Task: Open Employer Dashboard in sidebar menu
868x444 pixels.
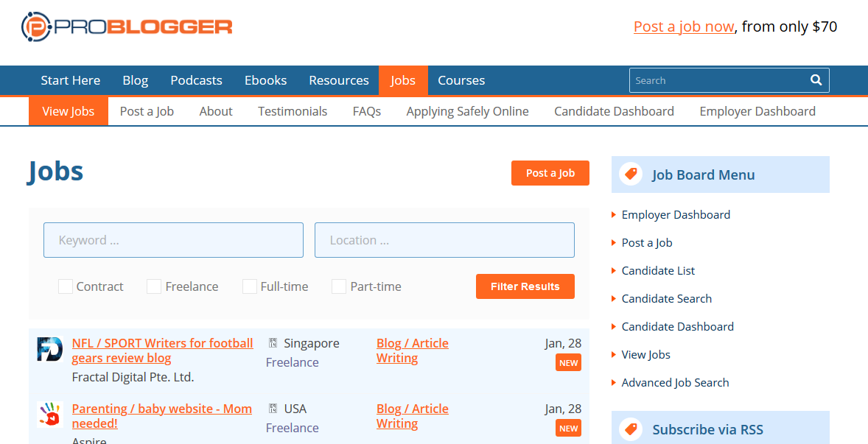Action: 676,214
